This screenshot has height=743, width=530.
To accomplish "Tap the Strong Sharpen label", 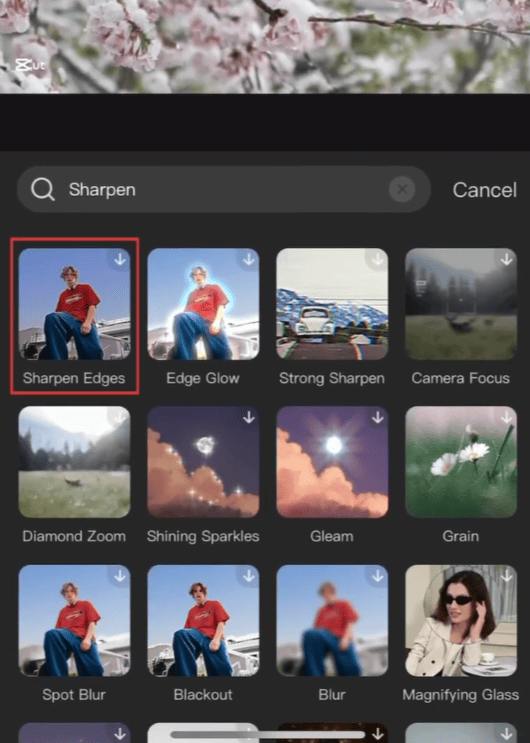I will click(332, 379).
